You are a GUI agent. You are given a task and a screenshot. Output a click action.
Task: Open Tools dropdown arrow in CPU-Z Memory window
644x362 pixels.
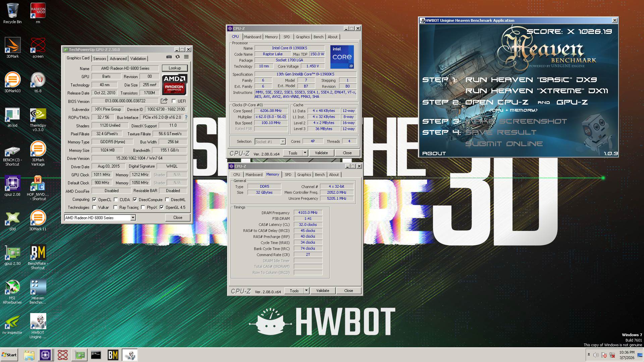point(306,291)
